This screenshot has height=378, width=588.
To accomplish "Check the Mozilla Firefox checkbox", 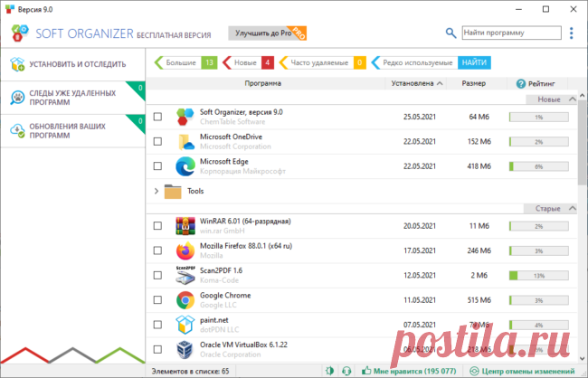I will pos(157,250).
